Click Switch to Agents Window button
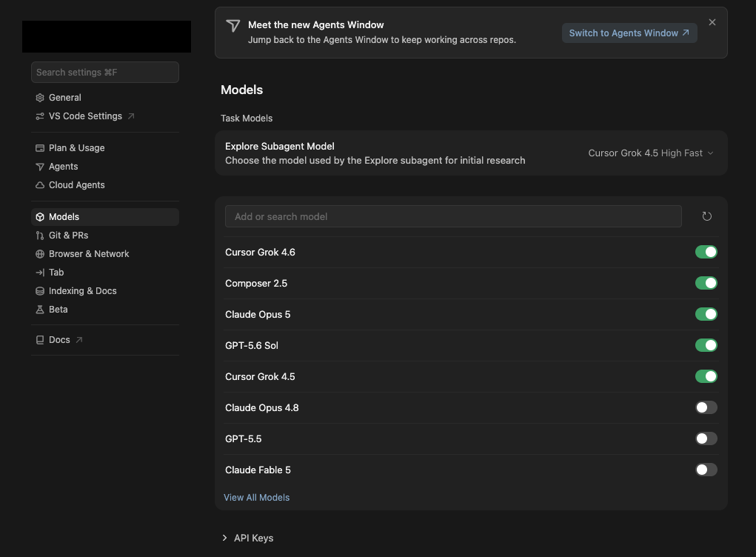Viewport: 756px width, 557px height. click(629, 33)
